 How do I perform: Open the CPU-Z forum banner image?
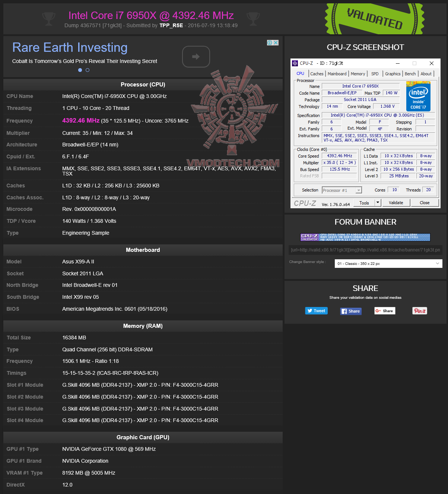[365, 237]
